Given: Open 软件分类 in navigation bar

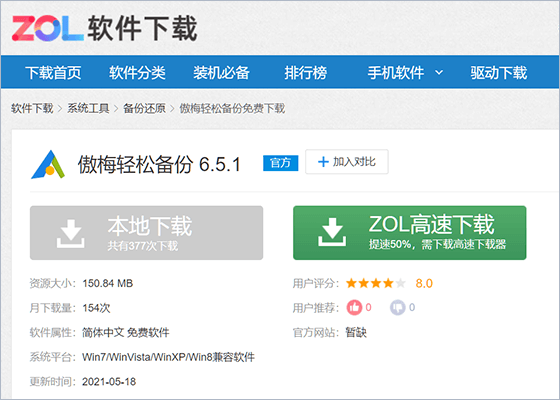Looking at the screenshot, I should click(x=138, y=72).
